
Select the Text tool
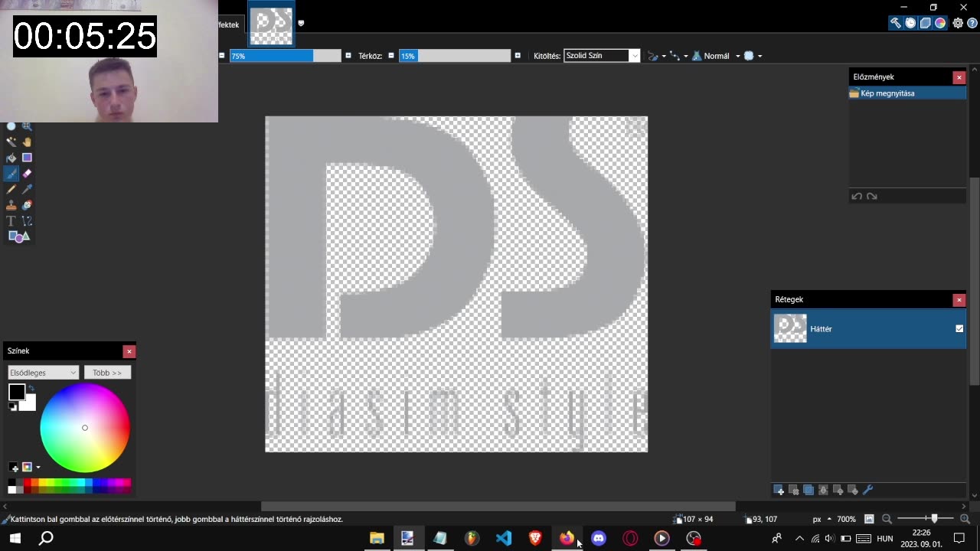[x=11, y=221]
